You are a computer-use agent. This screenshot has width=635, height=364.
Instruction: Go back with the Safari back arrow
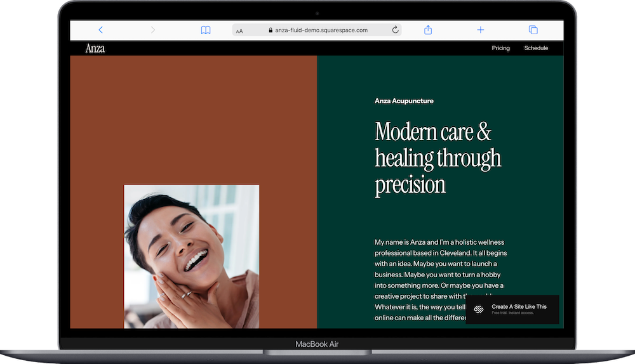coord(101,30)
